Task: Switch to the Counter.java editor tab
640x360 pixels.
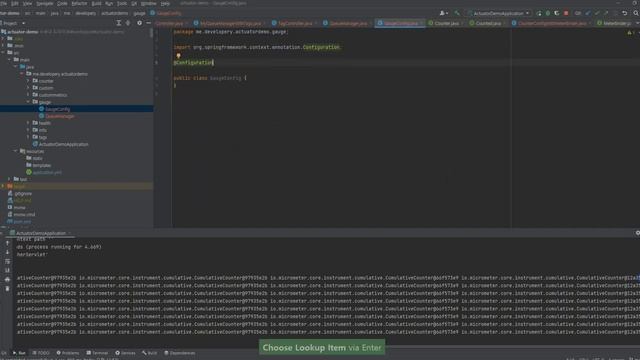Action: tap(446, 23)
